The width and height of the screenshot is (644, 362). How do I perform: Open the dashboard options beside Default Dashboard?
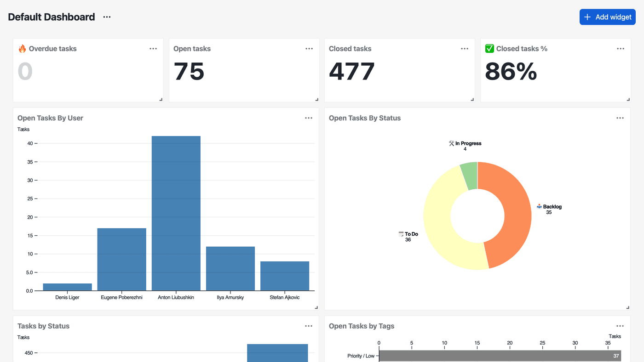tap(106, 17)
